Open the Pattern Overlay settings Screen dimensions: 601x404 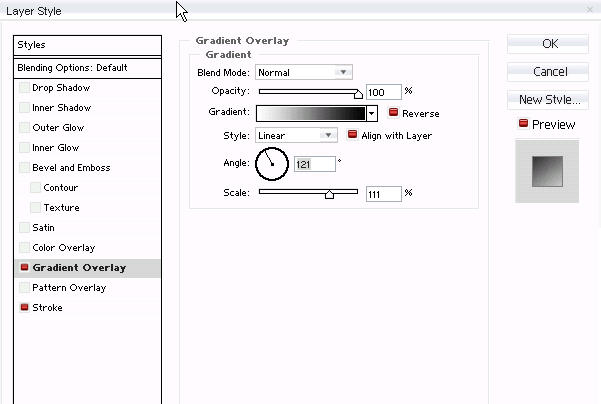click(x=69, y=287)
